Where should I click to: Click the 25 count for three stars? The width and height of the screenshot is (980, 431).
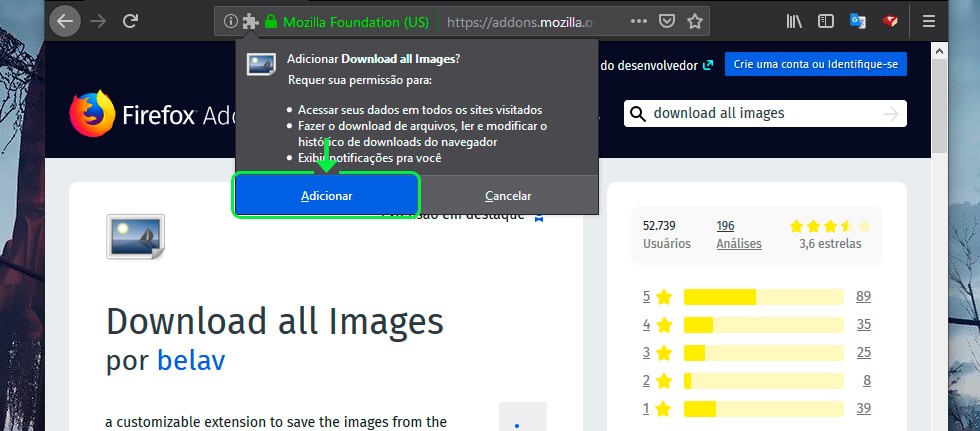click(863, 353)
